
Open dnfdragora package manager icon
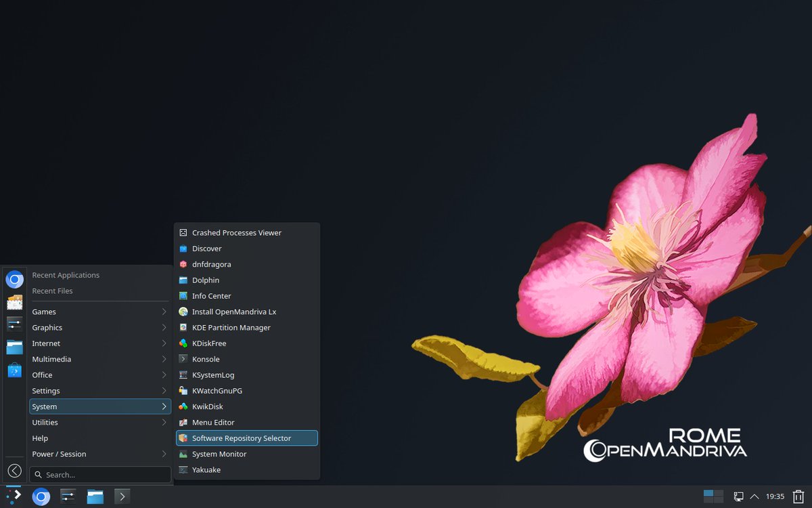pyautogui.click(x=183, y=264)
